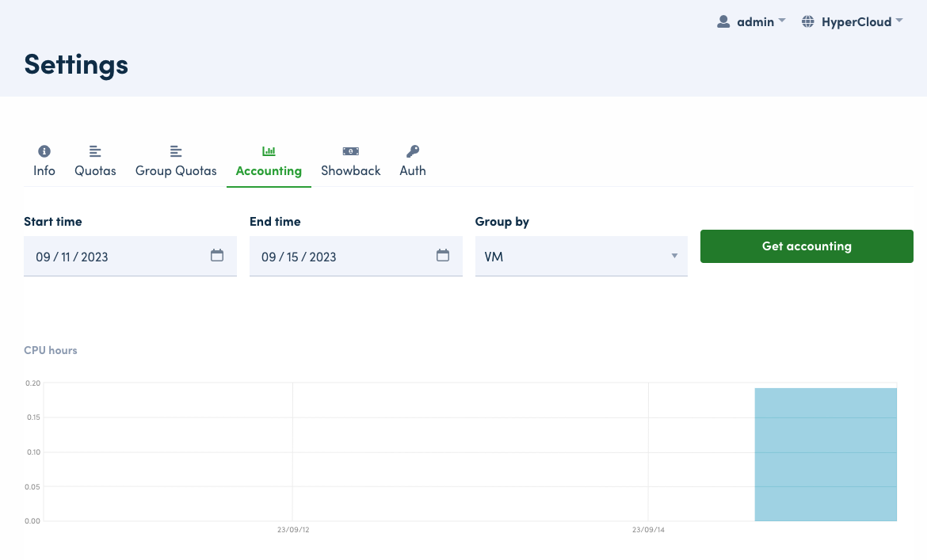Select the Showback tab label
Viewport: 927px width, 560px height.
click(x=350, y=170)
